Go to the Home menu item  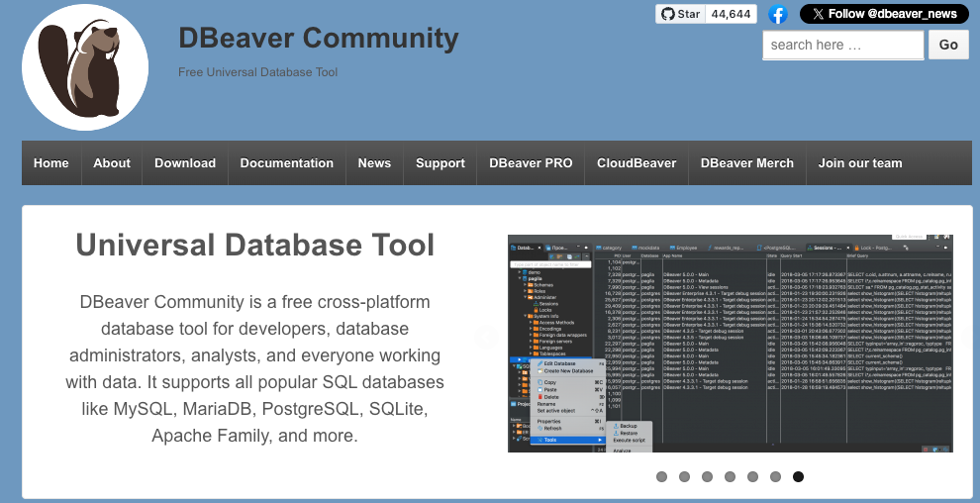51,163
